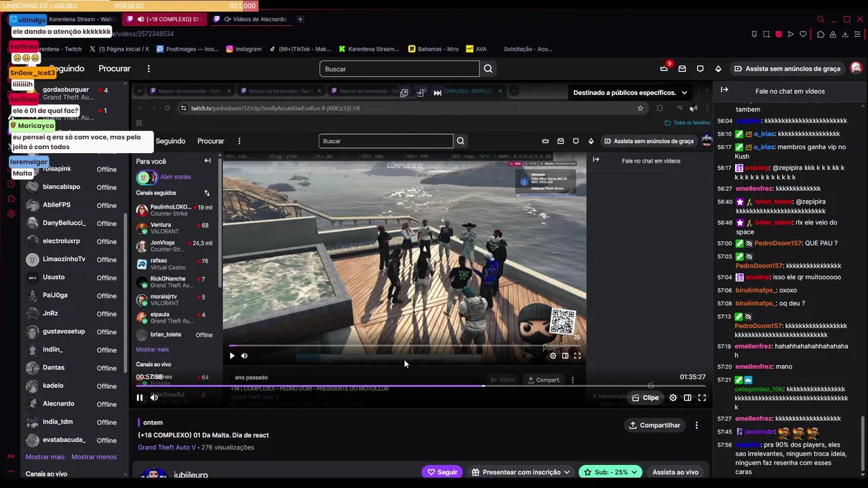The image size is (868, 488).
Task: Toggle theatre mode on the VOD player
Action: 688,398
